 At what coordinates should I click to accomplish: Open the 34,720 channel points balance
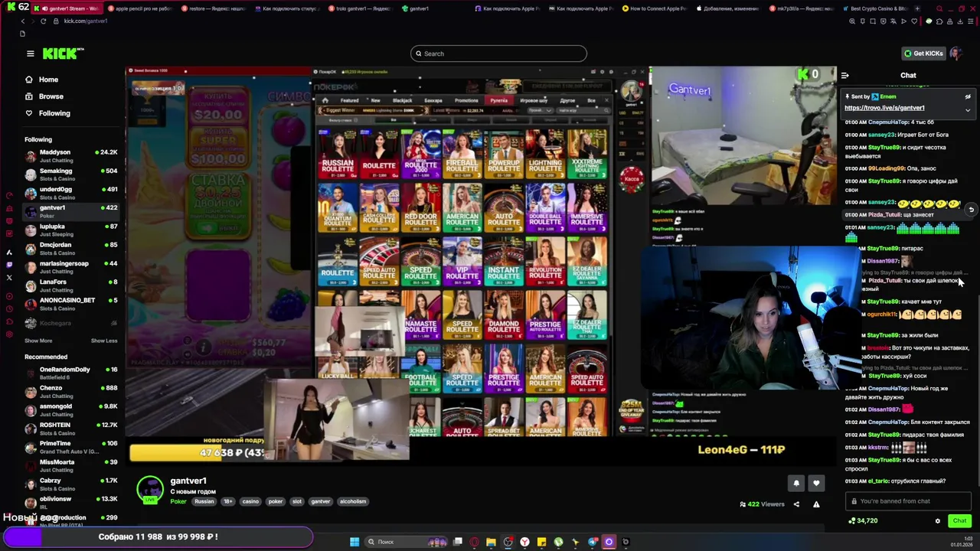(x=863, y=521)
